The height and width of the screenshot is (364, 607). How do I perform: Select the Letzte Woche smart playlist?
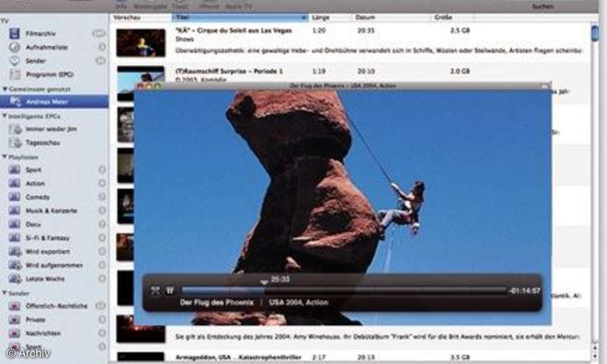[45, 279]
